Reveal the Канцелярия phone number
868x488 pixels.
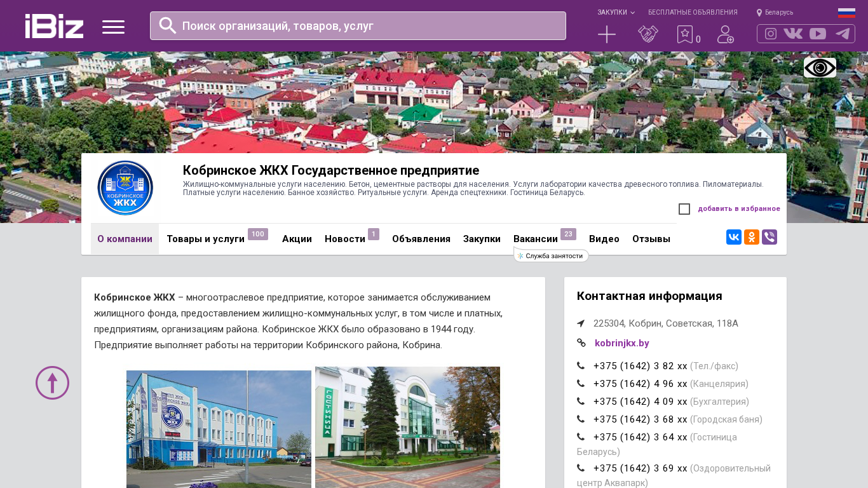641,384
